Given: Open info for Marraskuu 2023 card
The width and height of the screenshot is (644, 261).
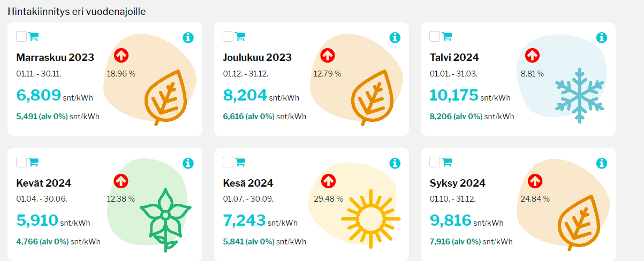Looking at the screenshot, I should 188,37.
